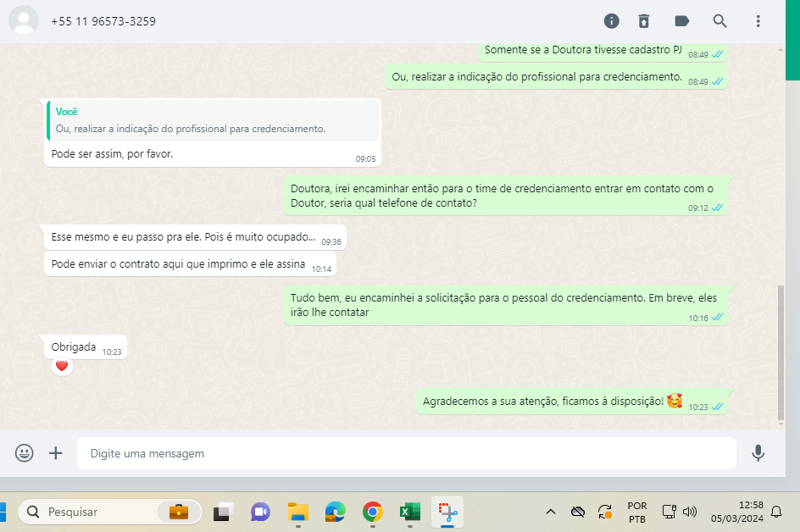
Task: Expand hidden system tray icons
Action: (x=550, y=512)
